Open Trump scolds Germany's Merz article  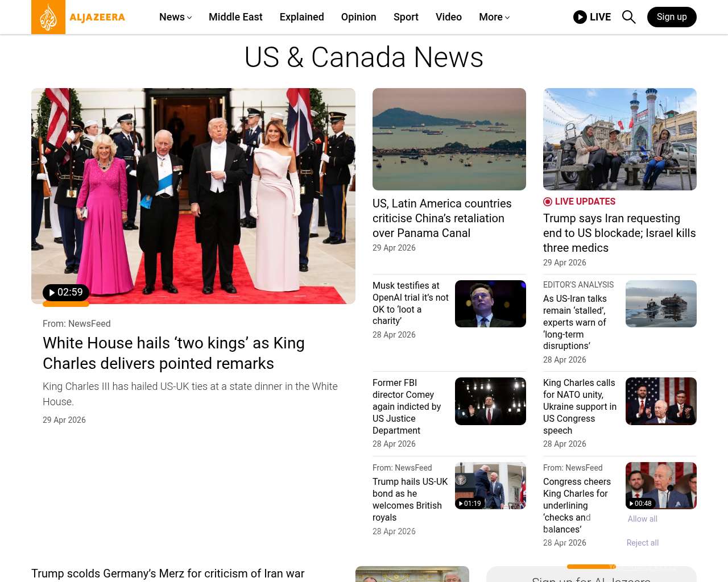tap(168, 573)
